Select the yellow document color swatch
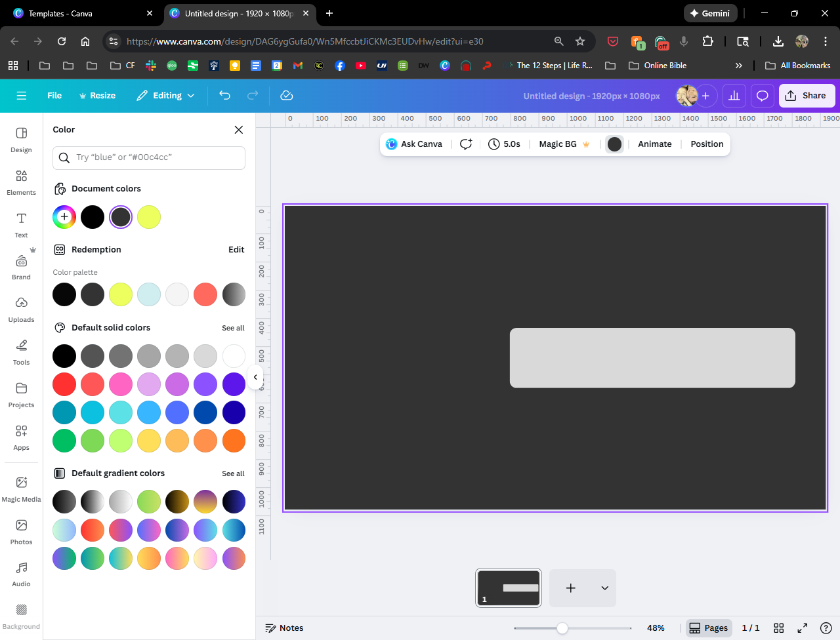The height and width of the screenshot is (640, 840). [x=149, y=217]
